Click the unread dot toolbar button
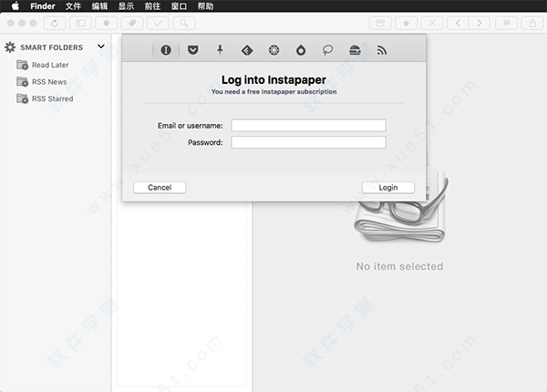The height and width of the screenshot is (392, 547). click(x=107, y=23)
